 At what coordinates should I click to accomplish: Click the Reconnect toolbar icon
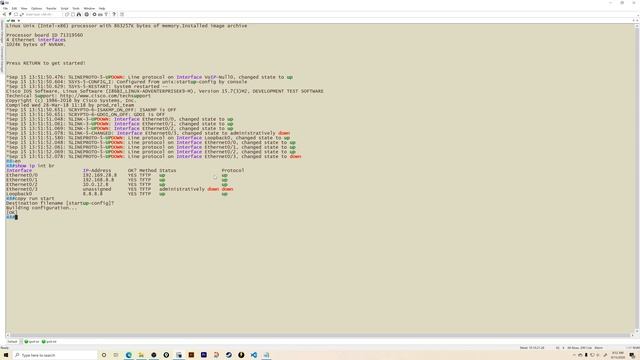(21, 14)
